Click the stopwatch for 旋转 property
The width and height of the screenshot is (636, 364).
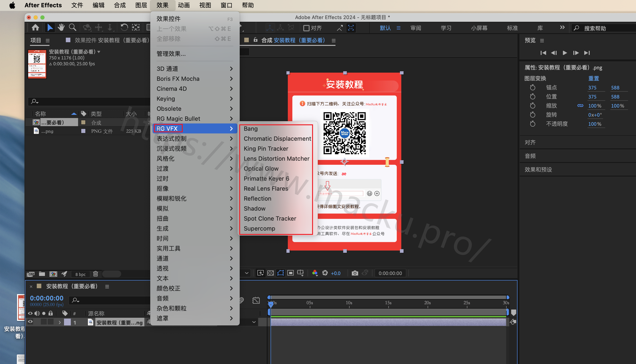(x=532, y=115)
